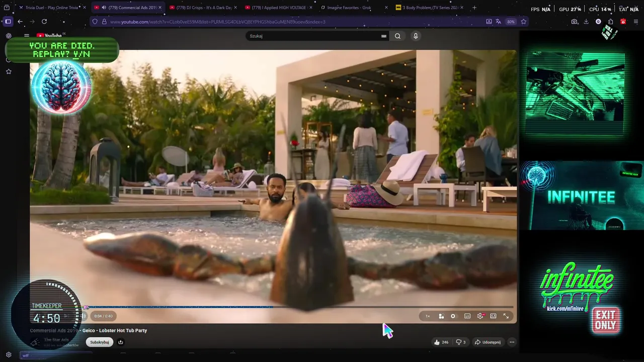Click the red extension icon in browser toolbar
Viewport: 644px width, 362px height.
[623, 22]
